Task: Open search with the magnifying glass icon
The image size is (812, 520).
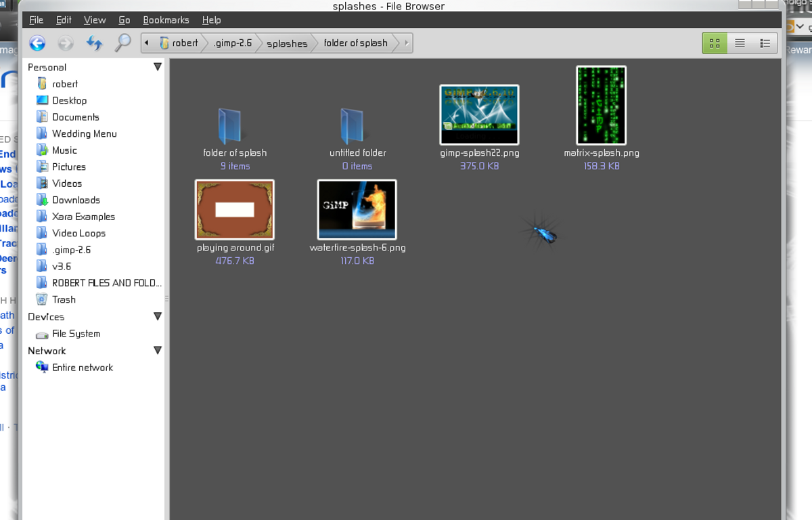Action: [122, 43]
